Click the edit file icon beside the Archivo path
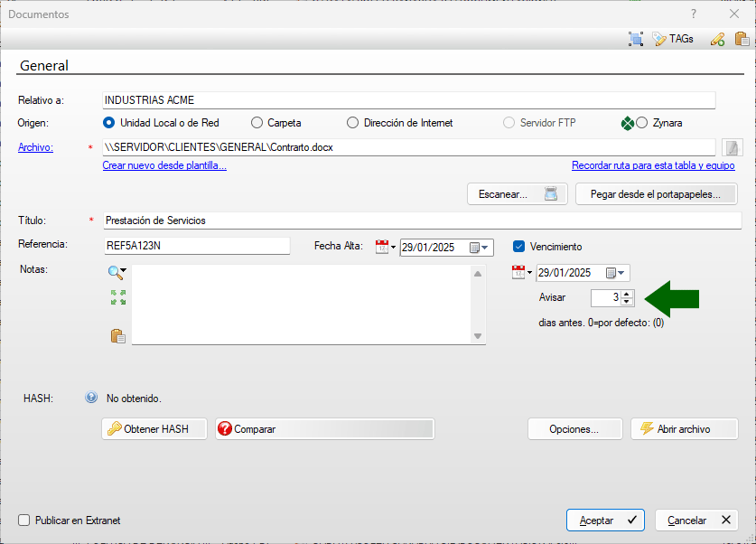The height and width of the screenshot is (544, 756). (732, 147)
